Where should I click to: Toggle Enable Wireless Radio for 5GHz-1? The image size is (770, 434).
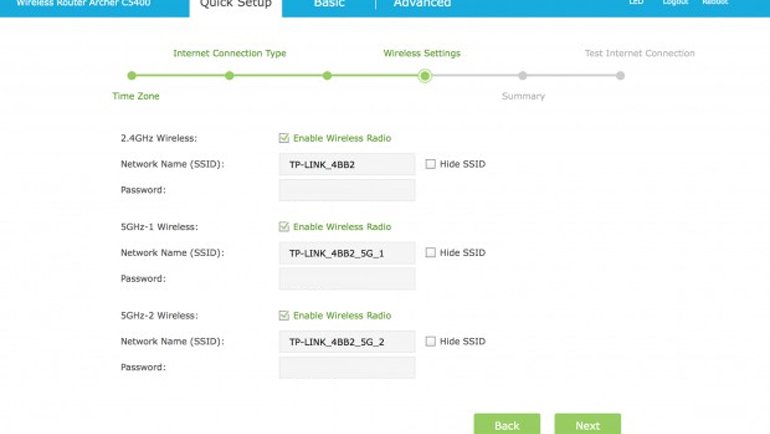[x=284, y=227]
